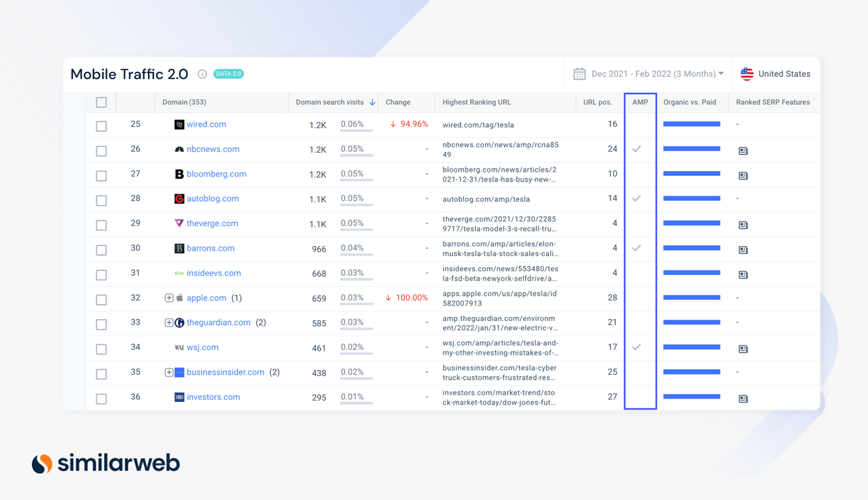Viewport: 868px width, 500px height.
Task: Open the theverge.com domain link
Action: click(212, 223)
